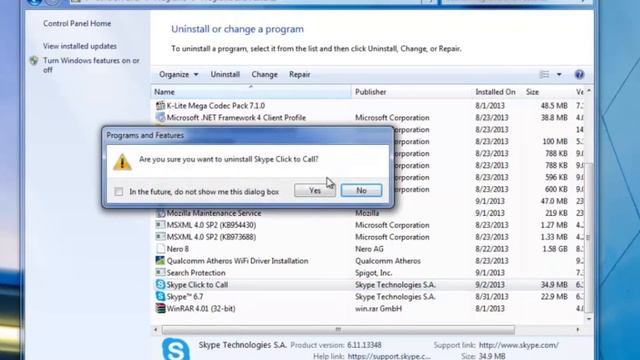Select the Nero 8 icon

coord(160,249)
